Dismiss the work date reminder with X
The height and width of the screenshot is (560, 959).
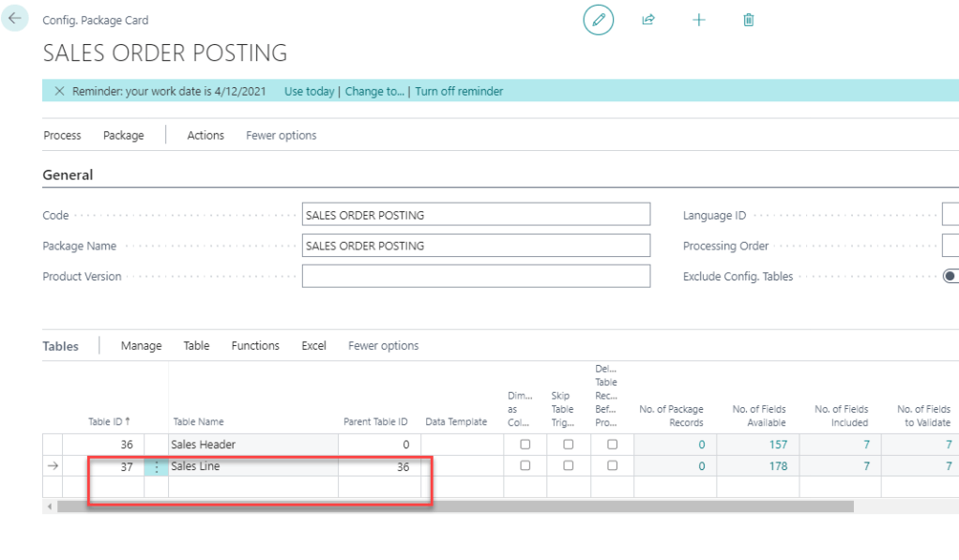point(59,91)
